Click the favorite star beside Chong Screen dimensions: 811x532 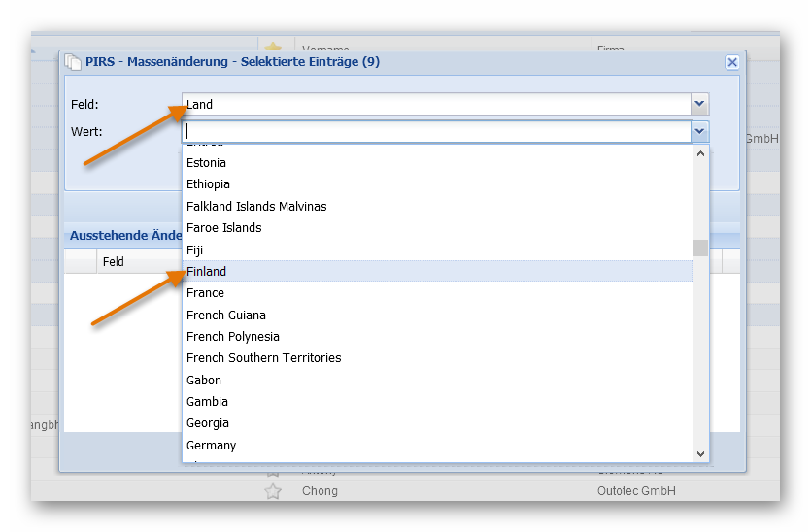coord(273,491)
